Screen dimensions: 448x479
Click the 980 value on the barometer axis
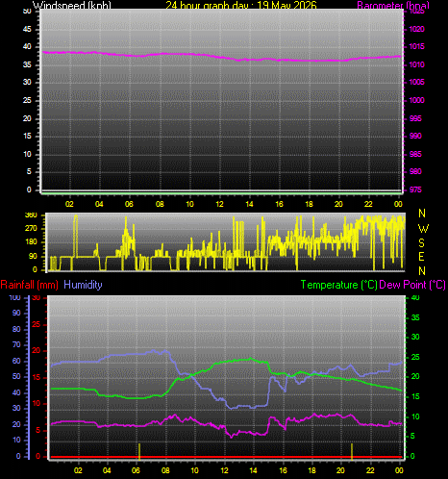[x=415, y=171]
